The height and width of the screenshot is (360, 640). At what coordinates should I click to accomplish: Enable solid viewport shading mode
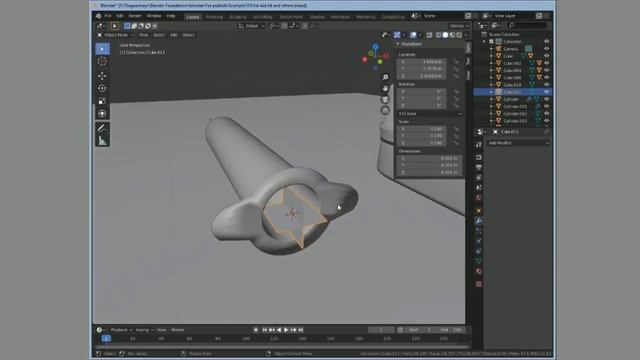pos(445,35)
